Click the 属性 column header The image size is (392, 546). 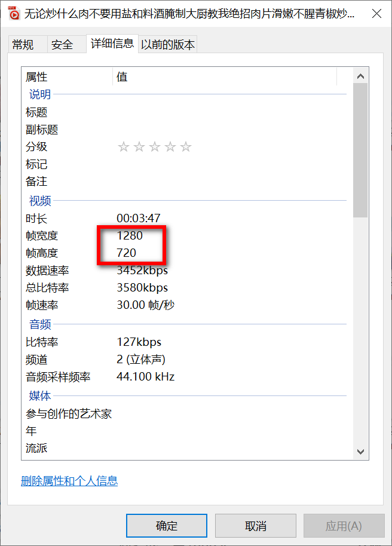coord(68,76)
